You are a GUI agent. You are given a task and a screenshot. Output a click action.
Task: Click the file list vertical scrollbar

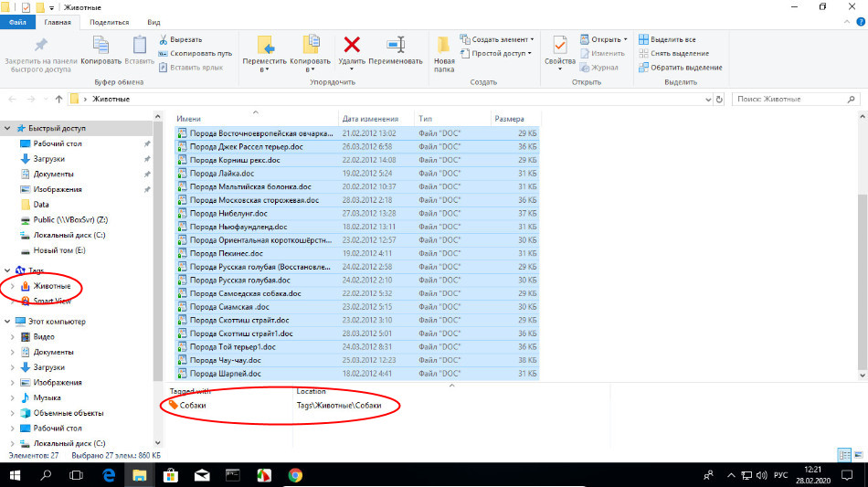862,282
